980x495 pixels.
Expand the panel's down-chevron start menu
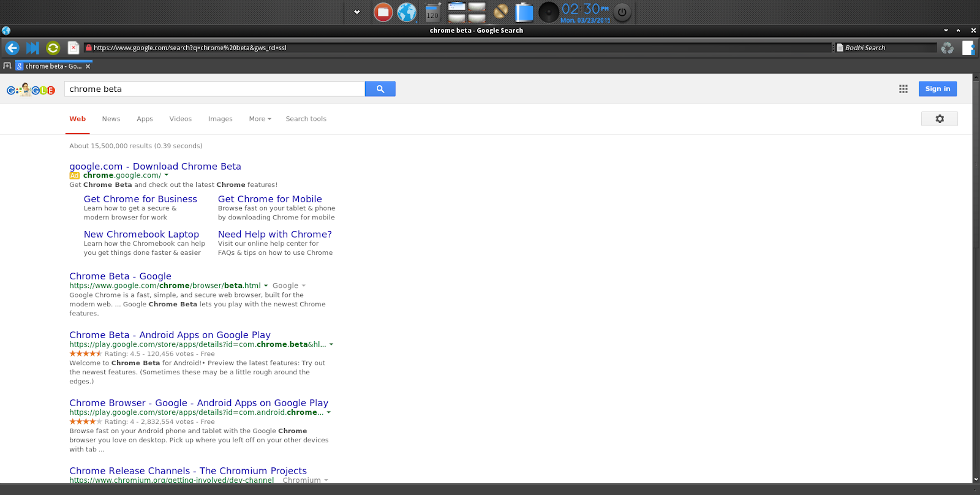pos(357,12)
